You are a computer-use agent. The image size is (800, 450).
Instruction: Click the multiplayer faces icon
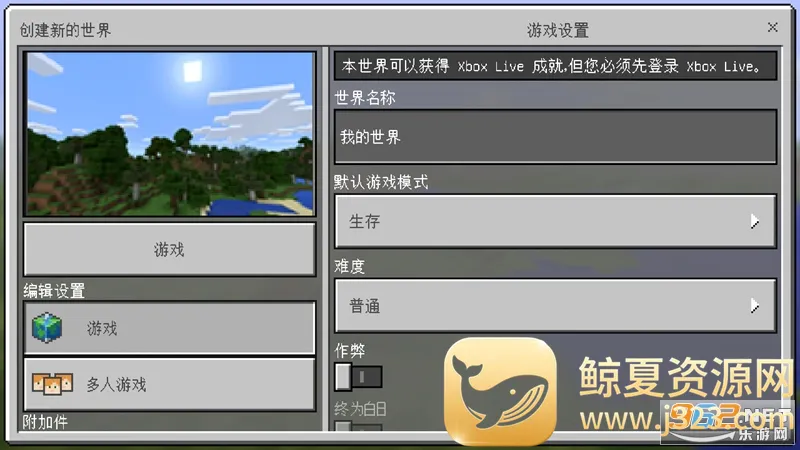point(52,384)
